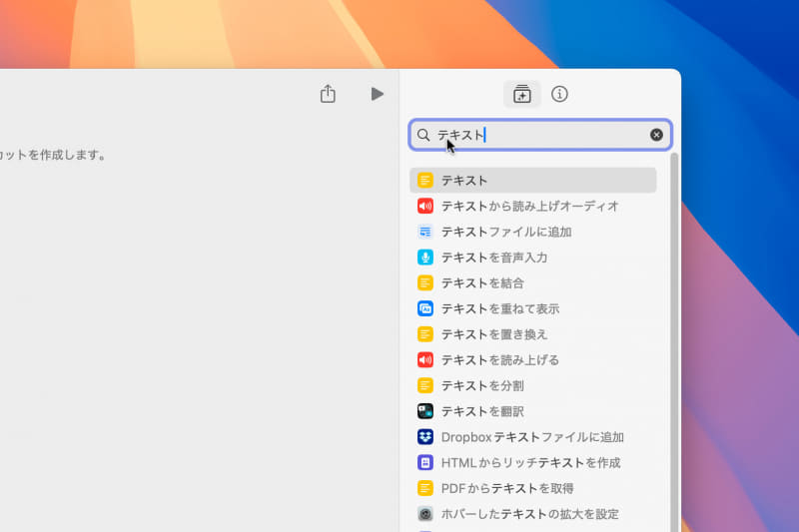The image size is (799, 532).
Task: Select テキストを置き換え action
Action: [x=533, y=334]
